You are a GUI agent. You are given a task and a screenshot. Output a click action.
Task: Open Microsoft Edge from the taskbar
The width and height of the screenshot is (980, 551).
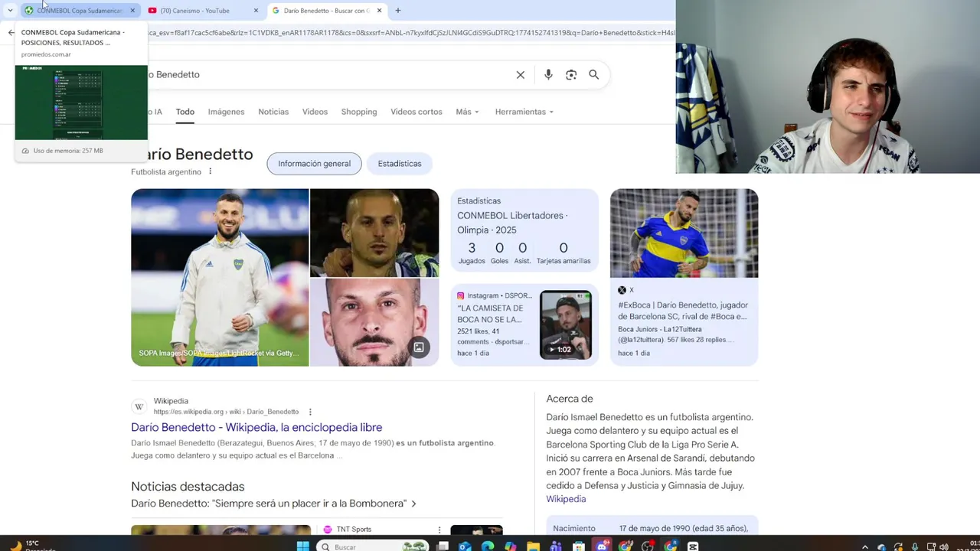point(488,546)
